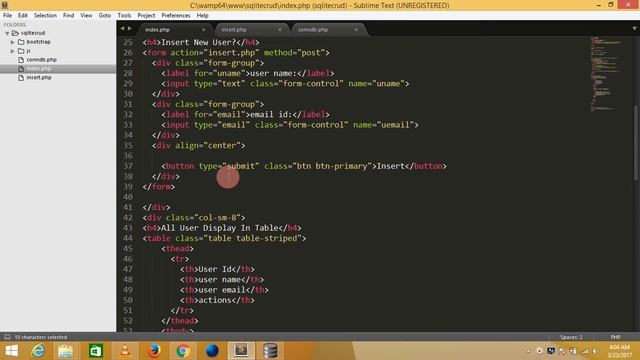Select the bootstrap folder in sidebar
The image size is (640, 360).
[x=38, y=42]
